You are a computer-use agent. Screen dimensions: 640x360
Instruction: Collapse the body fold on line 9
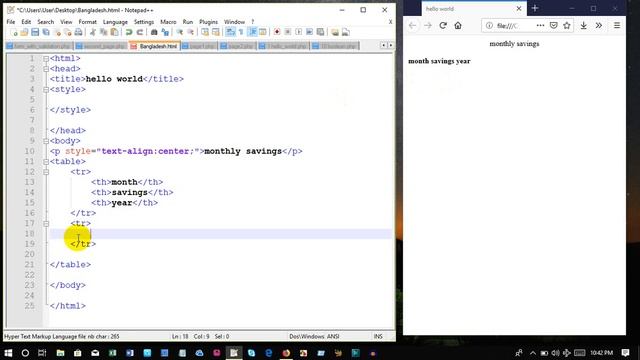(x=46, y=141)
